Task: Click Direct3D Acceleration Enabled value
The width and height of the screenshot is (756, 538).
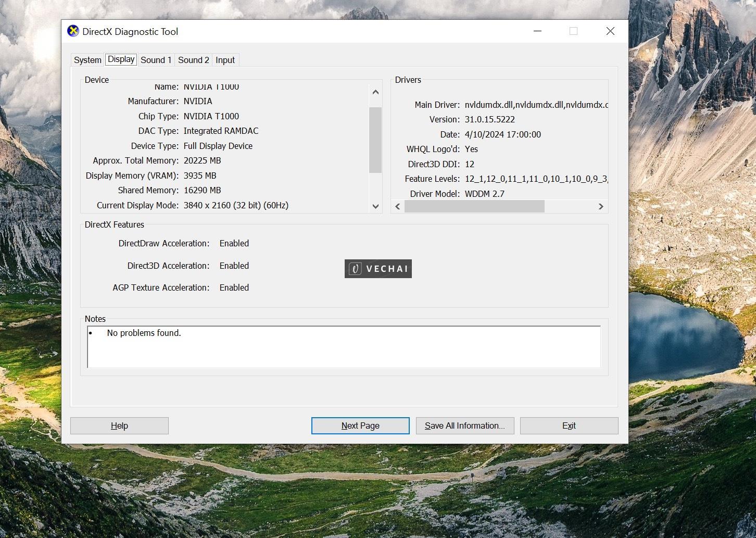Action: point(234,266)
